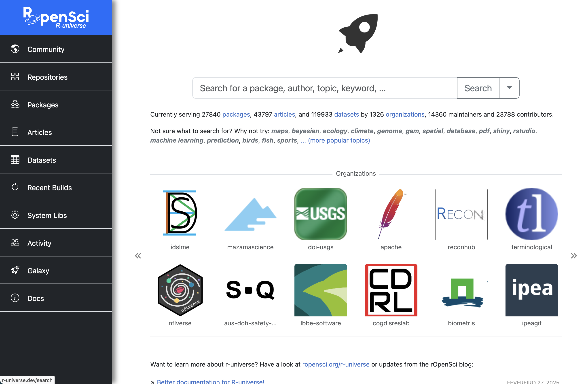Click the Search button
Image resolution: width=588 pixels, height=384 pixels.
(x=478, y=88)
